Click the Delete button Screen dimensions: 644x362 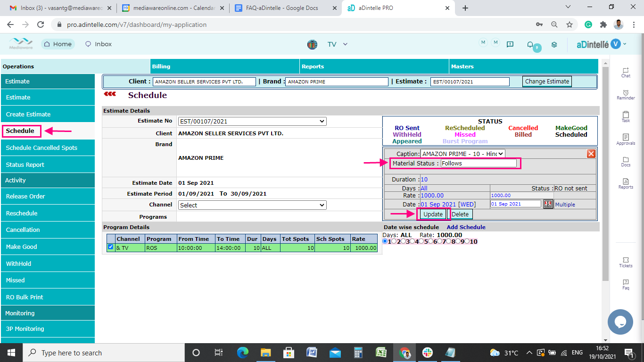[460, 214]
